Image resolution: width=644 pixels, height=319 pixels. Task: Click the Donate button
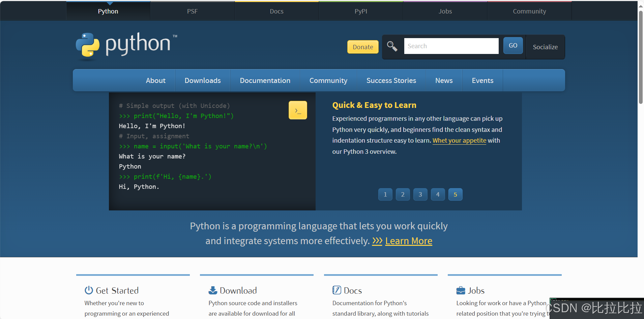(x=363, y=47)
